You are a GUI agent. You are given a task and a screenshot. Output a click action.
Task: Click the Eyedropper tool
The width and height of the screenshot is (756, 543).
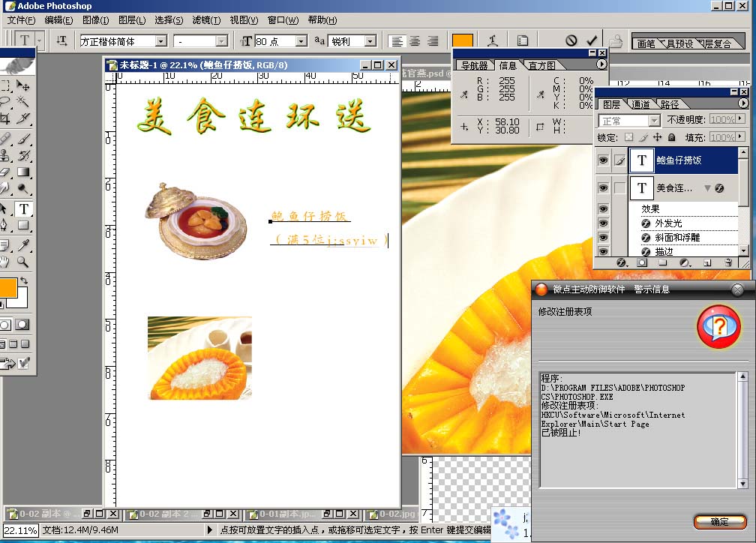pyautogui.click(x=24, y=244)
